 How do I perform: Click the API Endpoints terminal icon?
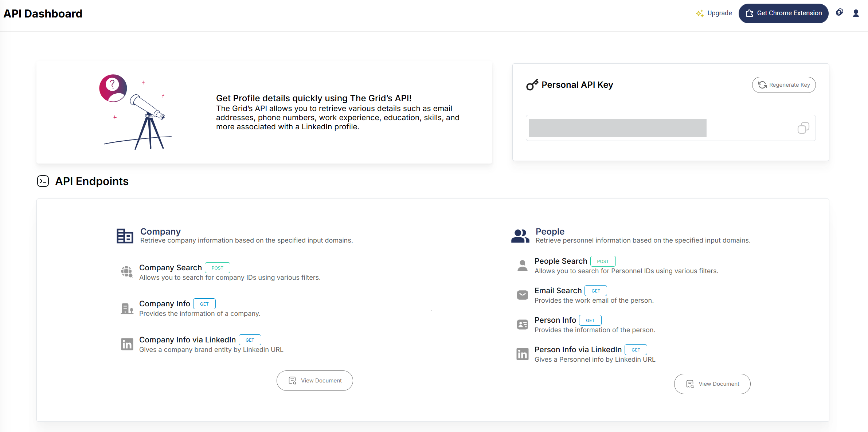point(43,181)
